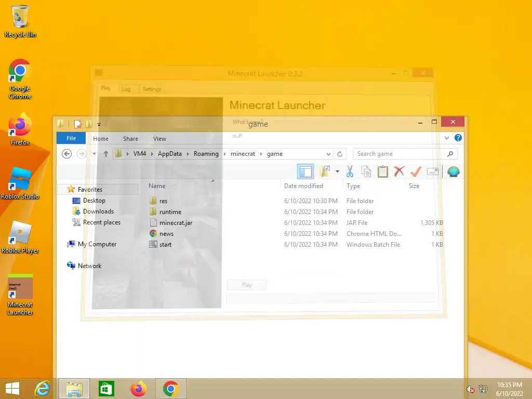Open recent locations dropdown arrow
The height and width of the screenshot is (399, 532).
[x=95, y=154]
